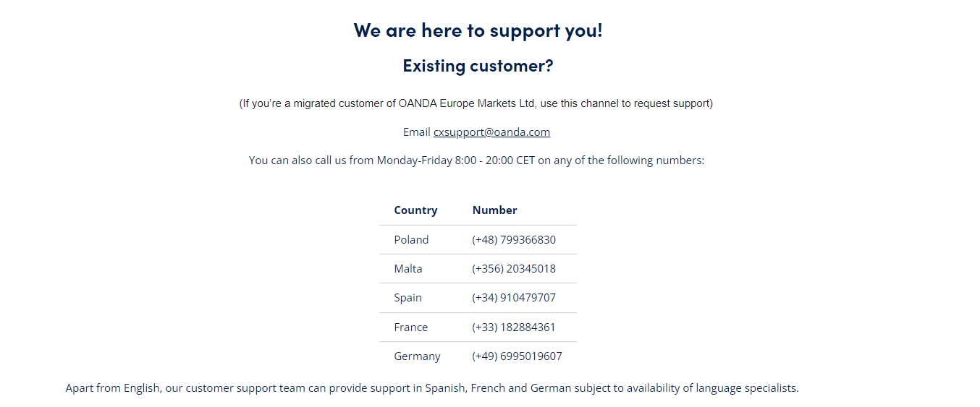Select the Spain phone number (+34) 910479707
980x407 pixels.
514,298
